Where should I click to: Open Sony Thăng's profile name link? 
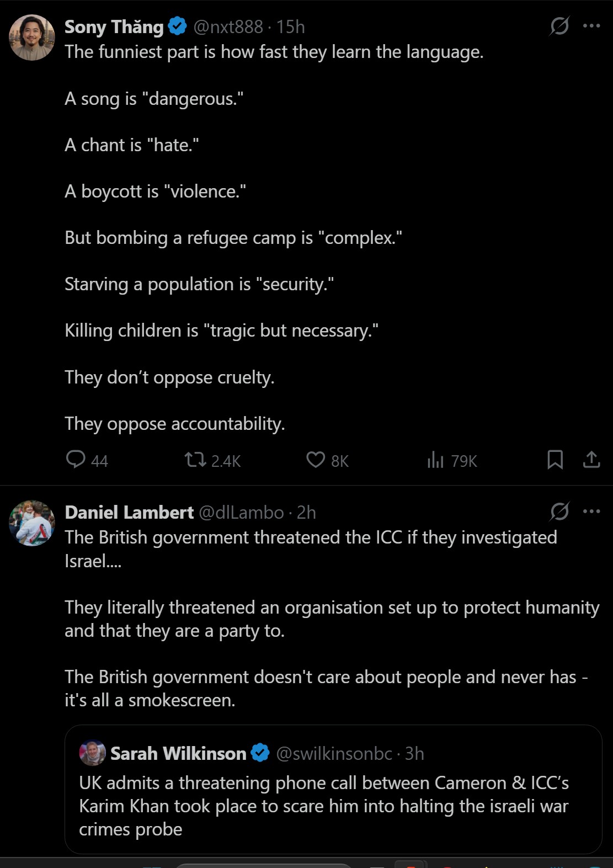[114, 27]
